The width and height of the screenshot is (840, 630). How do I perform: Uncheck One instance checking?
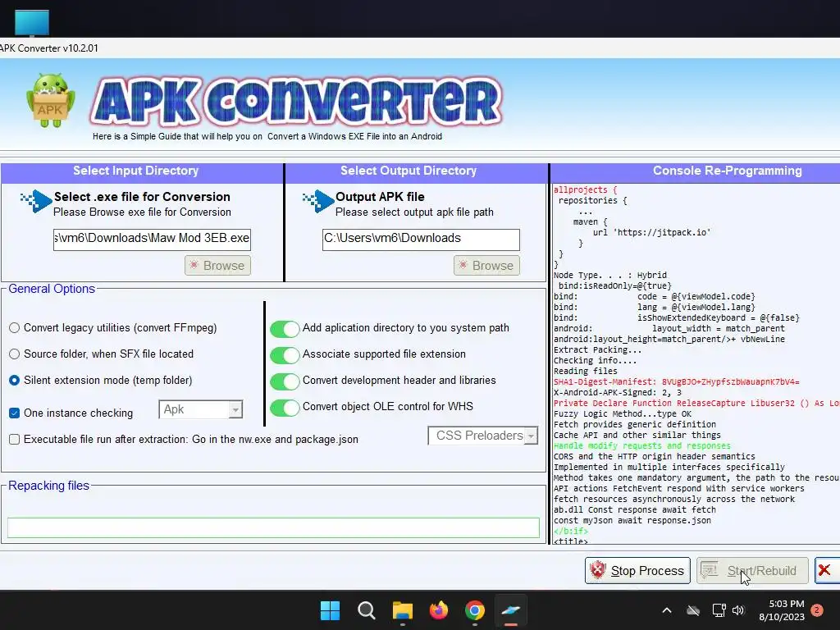[x=15, y=413]
